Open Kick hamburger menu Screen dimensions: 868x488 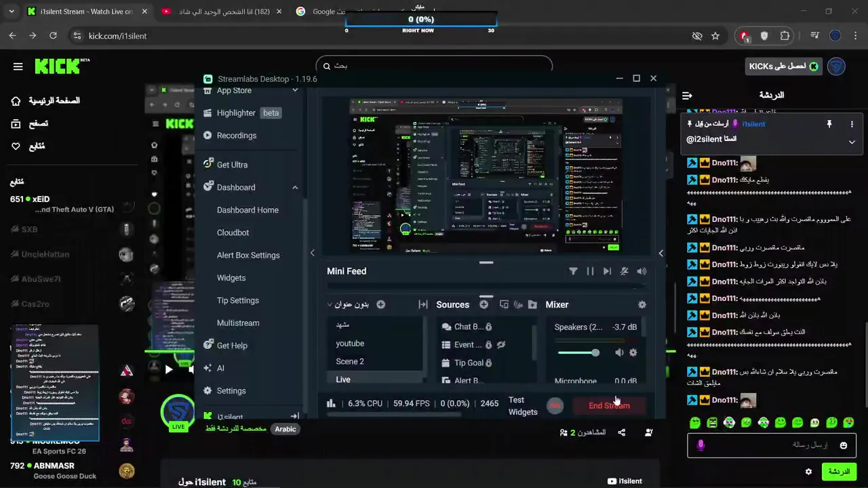(18, 66)
